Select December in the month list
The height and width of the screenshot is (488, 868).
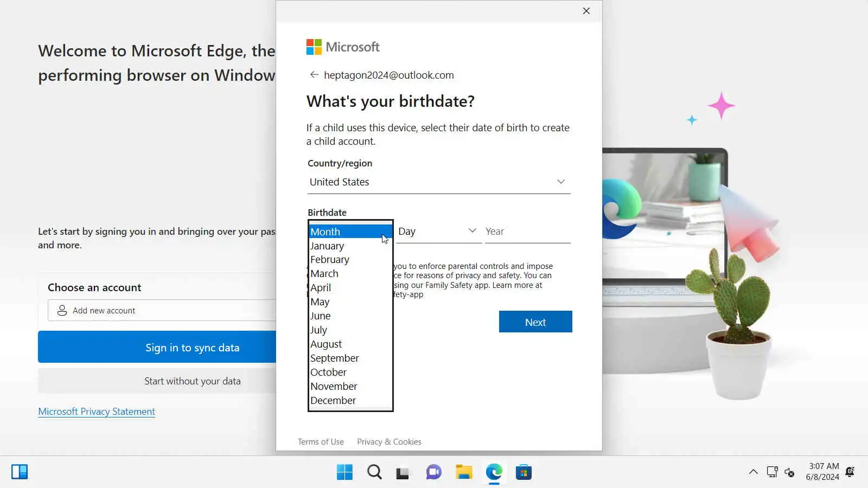(350, 401)
